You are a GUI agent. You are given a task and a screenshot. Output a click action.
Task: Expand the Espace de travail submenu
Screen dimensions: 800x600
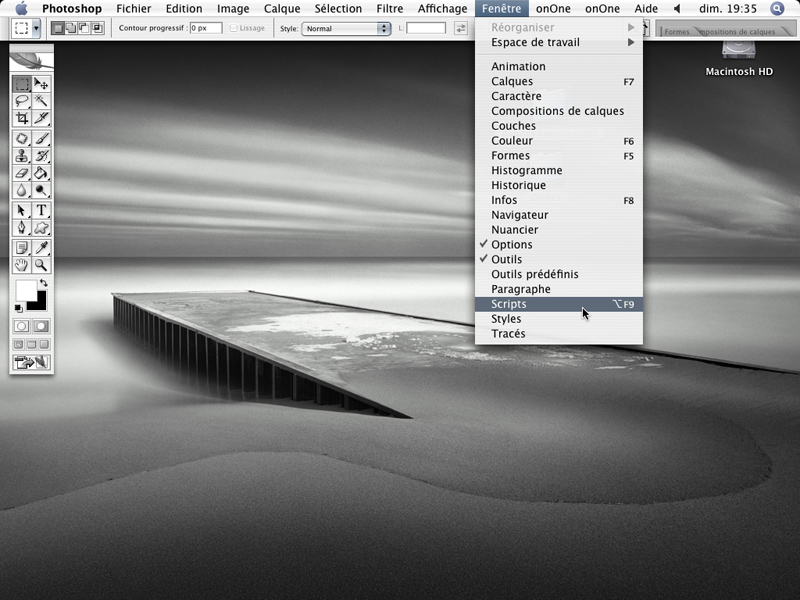(x=559, y=42)
